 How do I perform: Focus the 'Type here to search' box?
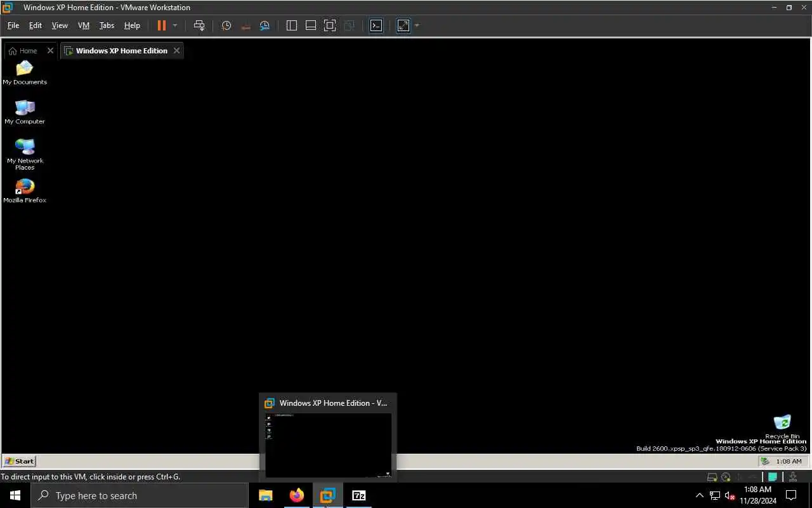140,495
